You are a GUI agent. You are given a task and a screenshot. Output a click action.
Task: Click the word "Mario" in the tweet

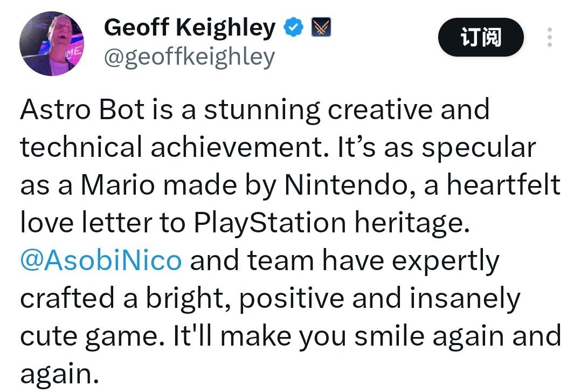117,185
